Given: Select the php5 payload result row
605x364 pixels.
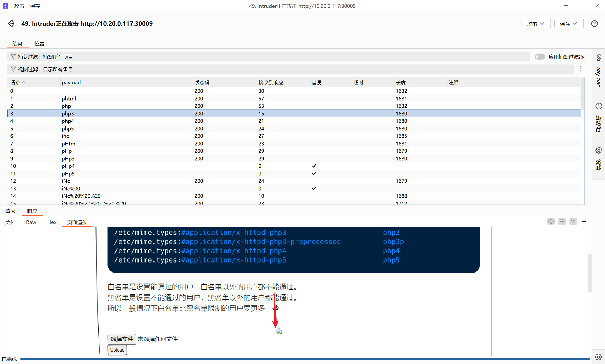Looking at the screenshot, I should click(68, 129).
